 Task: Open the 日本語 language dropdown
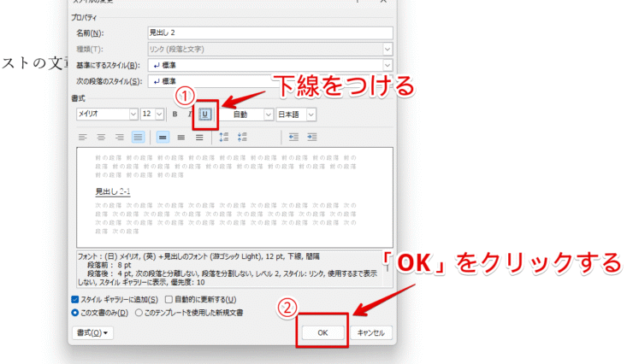point(311,114)
